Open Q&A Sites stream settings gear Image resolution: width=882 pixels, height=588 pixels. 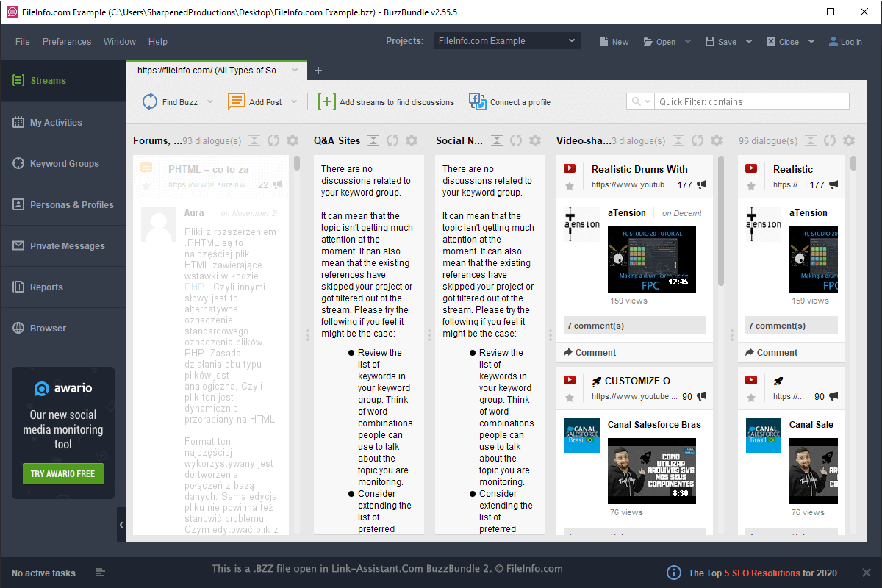tap(412, 140)
